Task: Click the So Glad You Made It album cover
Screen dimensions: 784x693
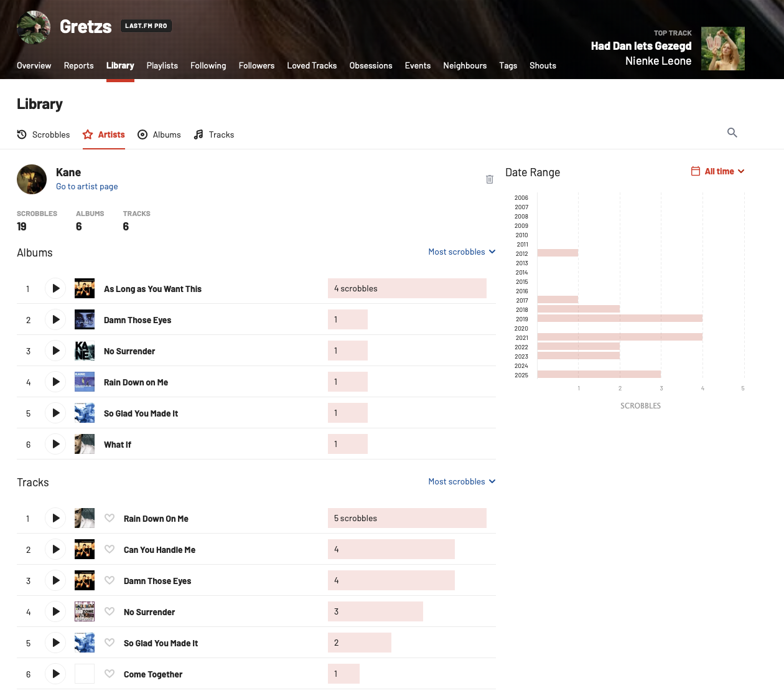Action: click(x=85, y=413)
